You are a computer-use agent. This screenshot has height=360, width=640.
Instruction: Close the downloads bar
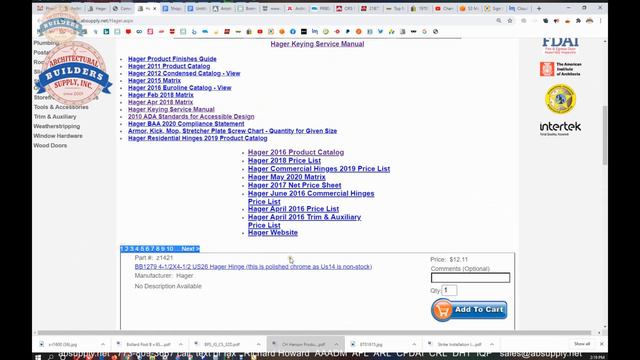(602, 344)
